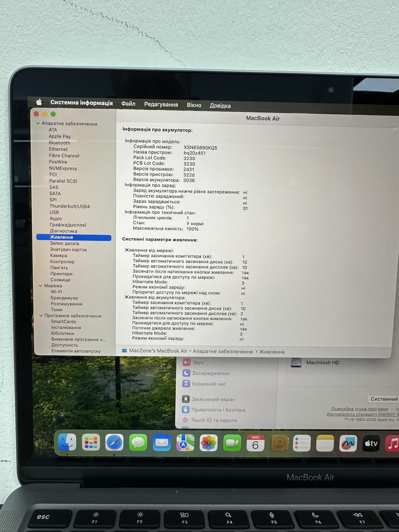Image resolution: width=399 pixels, height=532 pixels.
Task: Open the Apple menu
Action: [x=39, y=102]
